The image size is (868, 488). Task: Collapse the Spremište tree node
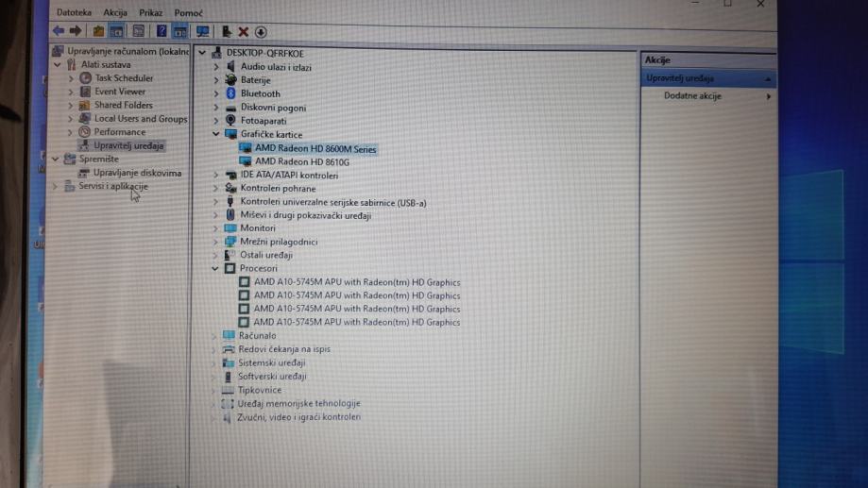point(56,159)
